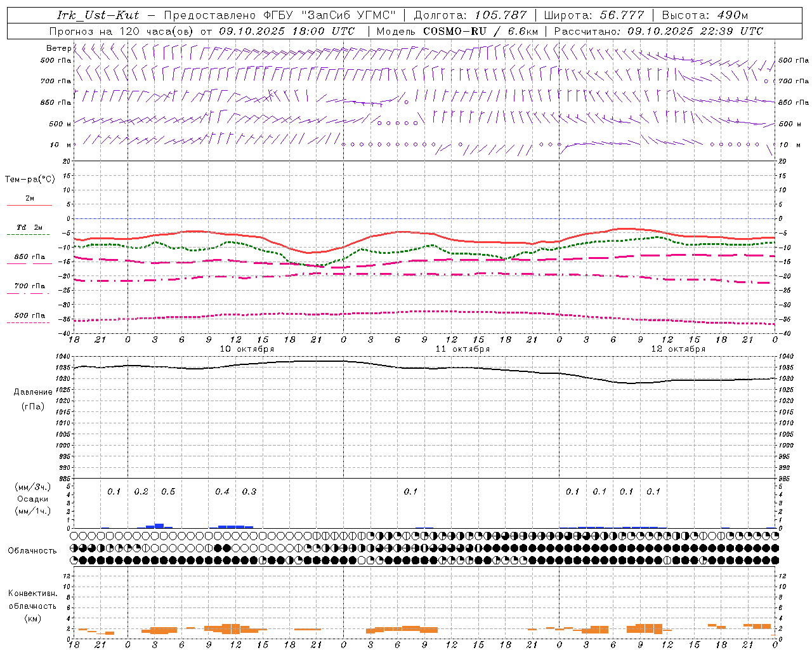This screenshot has width=812, height=650.
Task: Click the (мм/3ч.) unit label
Action: [33, 487]
